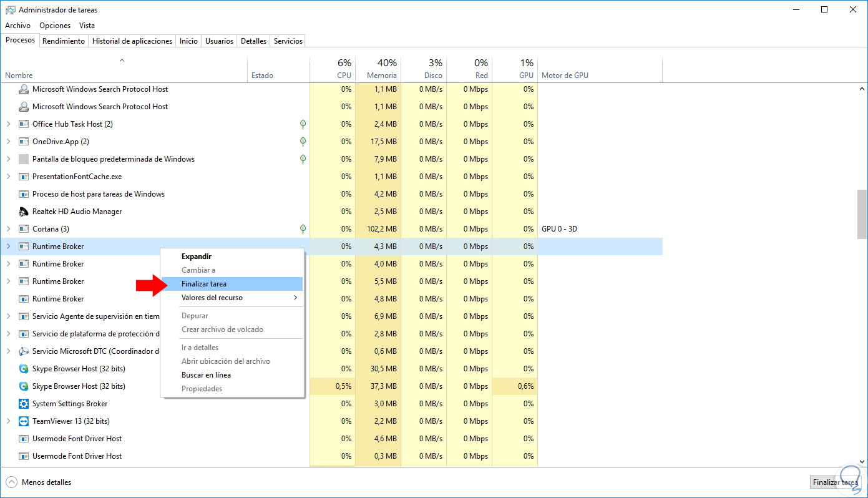This screenshot has width=868, height=498.
Task: Expand the Pantalla de bloqueo predeterminada row
Action: click(x=8, y=159)
